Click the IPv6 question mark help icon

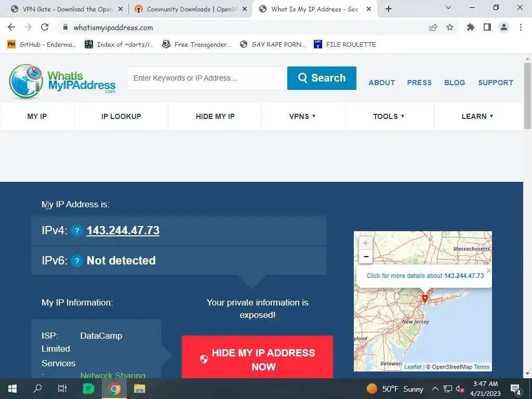click(77, 261)
